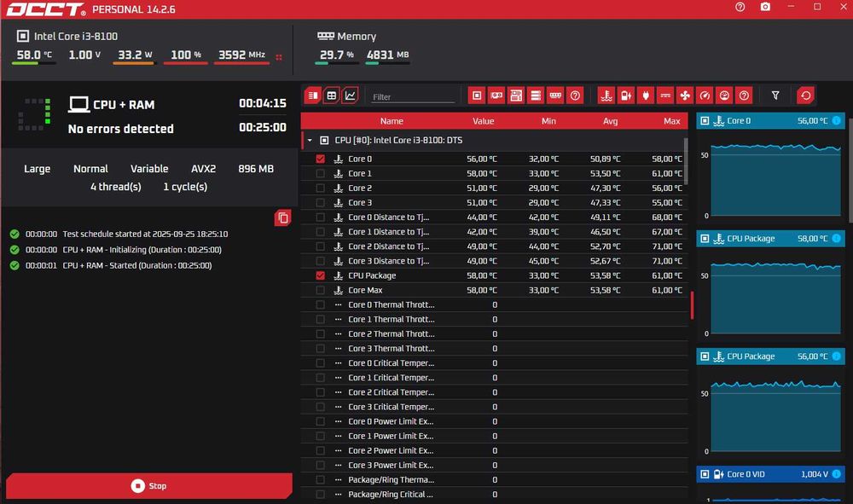Sort the table by the Value column
Viewport: 853px width, 504px height.
click(483, 121)
